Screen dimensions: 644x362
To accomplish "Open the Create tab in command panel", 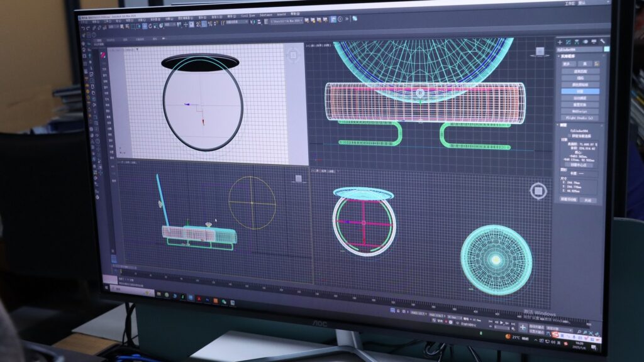I will [560, 42].
